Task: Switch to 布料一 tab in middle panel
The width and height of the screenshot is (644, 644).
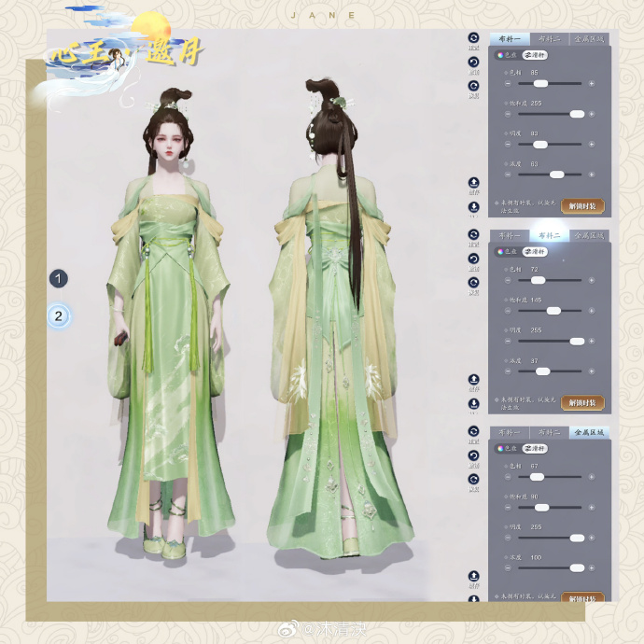Action: pyautogui.click(x=510, y=236)
